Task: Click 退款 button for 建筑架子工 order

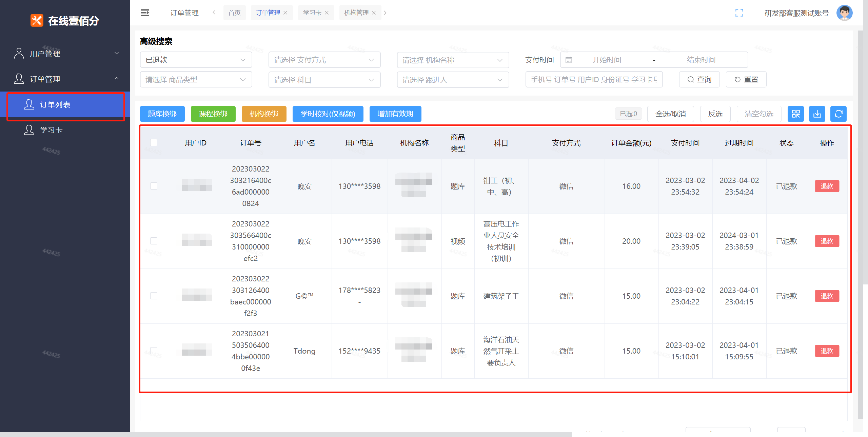Action: click(827, 296)
